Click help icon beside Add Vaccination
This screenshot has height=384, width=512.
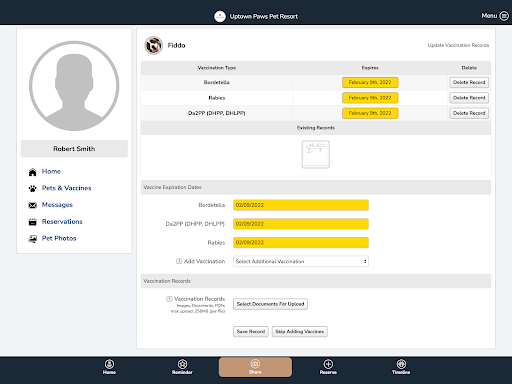click(x=179, y=261)
